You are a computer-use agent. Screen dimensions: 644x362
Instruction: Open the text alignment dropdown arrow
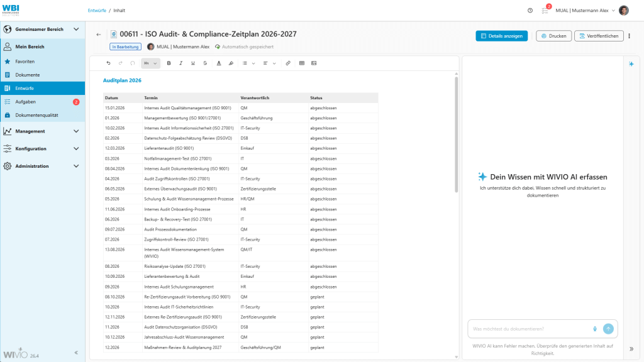(274, 63)
